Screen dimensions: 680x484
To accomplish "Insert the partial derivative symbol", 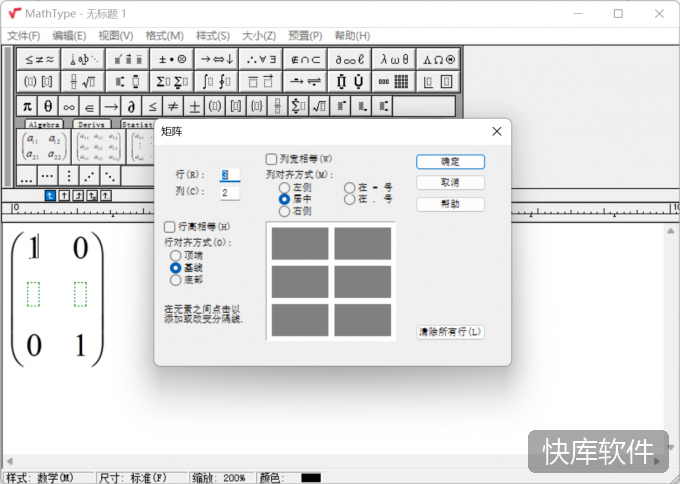I will [131, 106].
